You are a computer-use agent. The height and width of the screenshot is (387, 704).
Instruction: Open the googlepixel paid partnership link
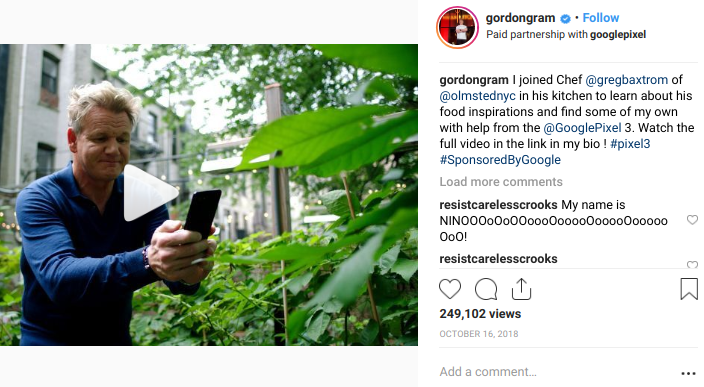pos(618,35)
